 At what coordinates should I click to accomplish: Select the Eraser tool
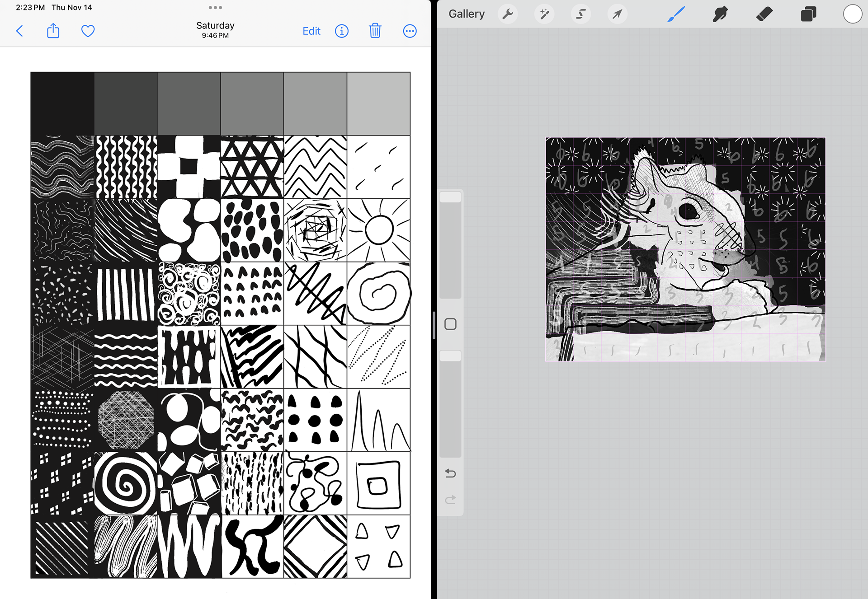(x=764, y=14)
